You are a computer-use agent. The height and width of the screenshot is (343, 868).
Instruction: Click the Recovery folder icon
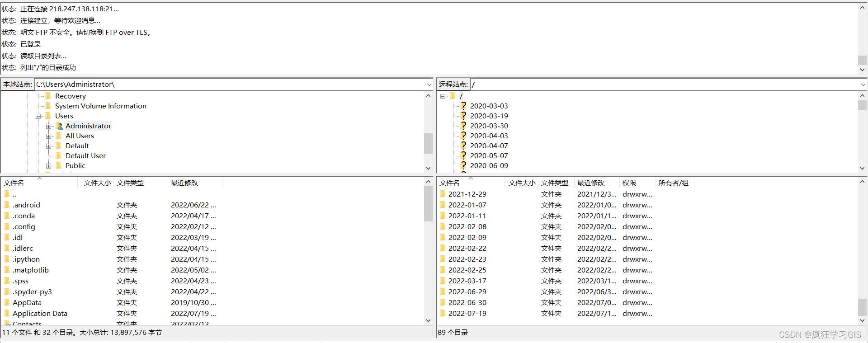pyautogui.click(x=48, y=96)
